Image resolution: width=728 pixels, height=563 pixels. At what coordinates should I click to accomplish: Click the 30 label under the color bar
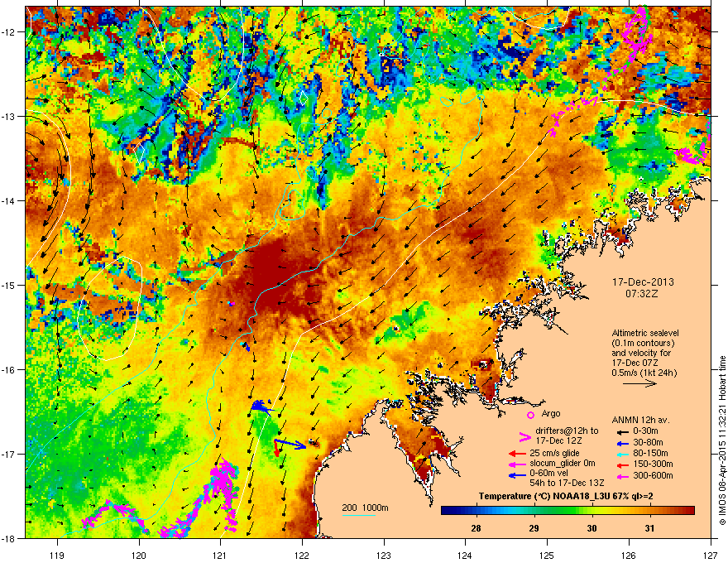[x=591, y=528]
